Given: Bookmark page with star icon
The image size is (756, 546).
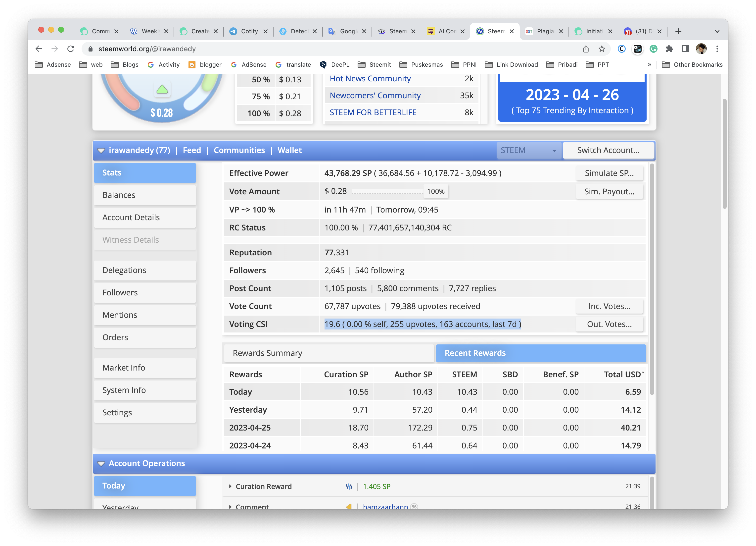Looking at the screenshot, I should coord(602,49).
